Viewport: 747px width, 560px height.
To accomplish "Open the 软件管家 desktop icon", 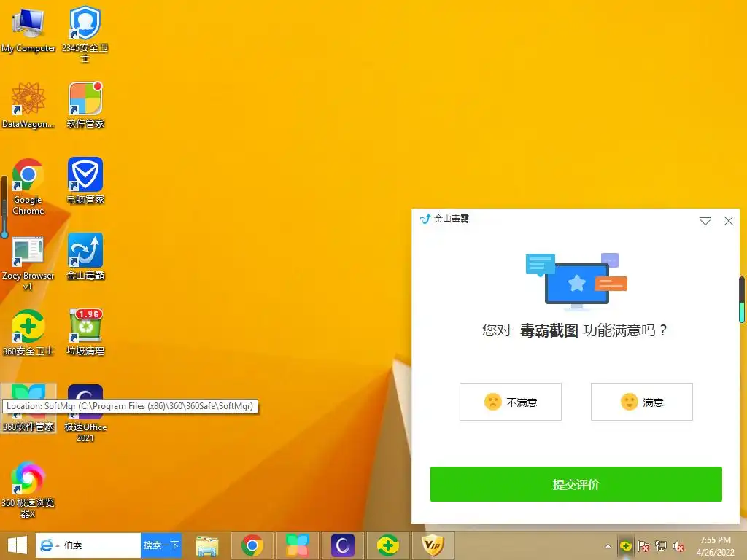I will pyautogui.click(x=85, y=105).
